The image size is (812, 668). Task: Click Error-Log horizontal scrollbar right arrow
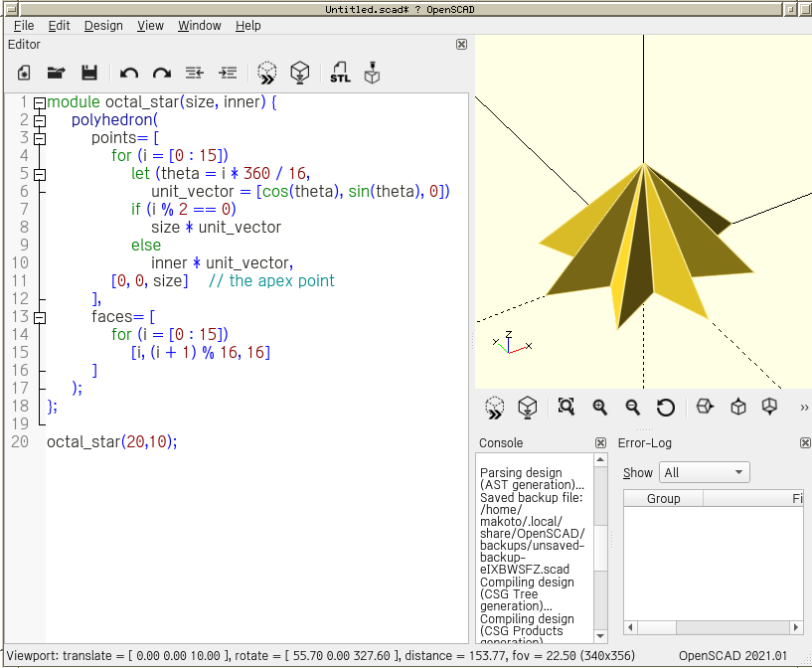tap(796, 627)
